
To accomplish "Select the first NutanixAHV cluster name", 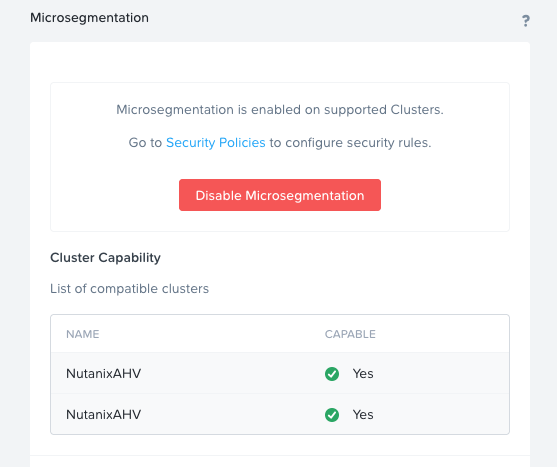I will pos(103,373).
